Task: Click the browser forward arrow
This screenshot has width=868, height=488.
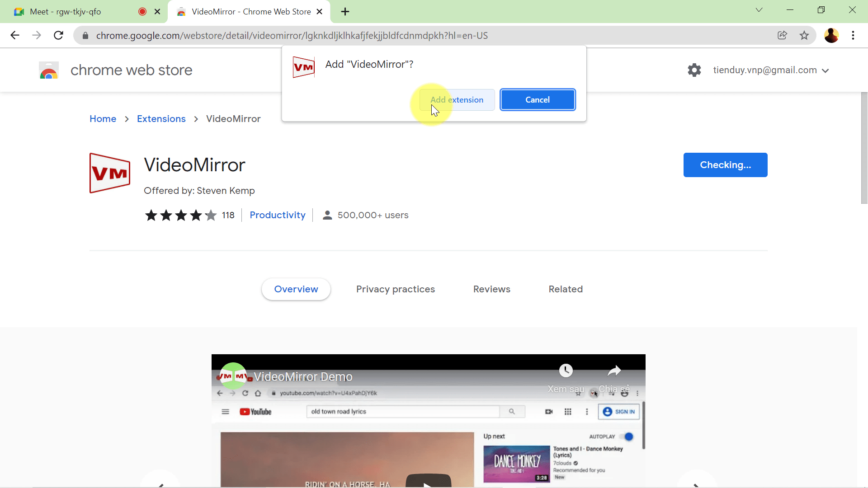Action: pyautogui.click(x=37, y=35)
